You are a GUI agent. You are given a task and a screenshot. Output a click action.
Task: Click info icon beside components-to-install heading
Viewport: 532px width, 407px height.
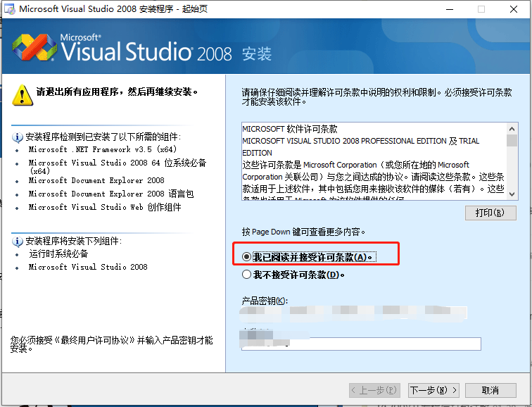(18, 242)
